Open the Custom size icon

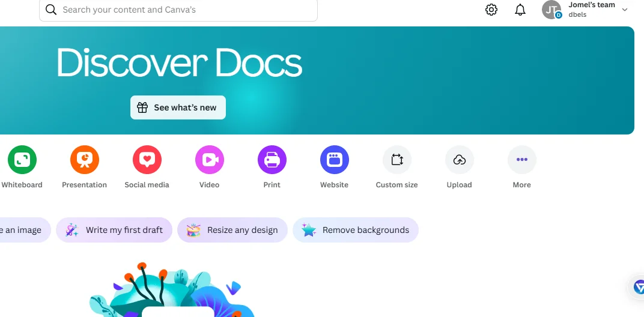click(x=396, y=160)
